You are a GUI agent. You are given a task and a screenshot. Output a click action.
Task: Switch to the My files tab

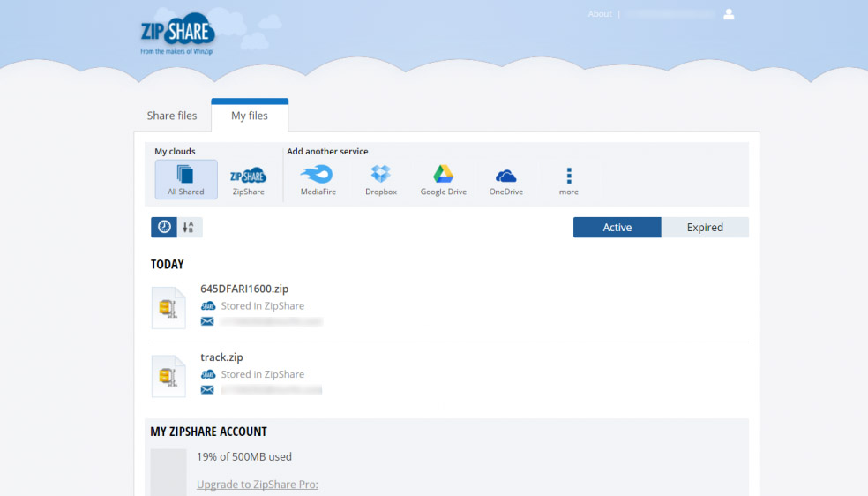(250, 115)
